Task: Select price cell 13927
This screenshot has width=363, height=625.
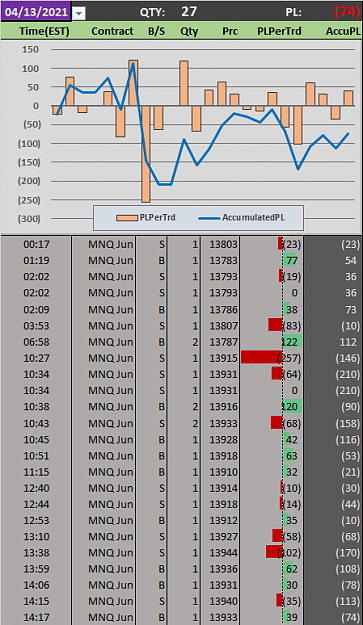Action: pyautogui.click(x=220, y=537)
